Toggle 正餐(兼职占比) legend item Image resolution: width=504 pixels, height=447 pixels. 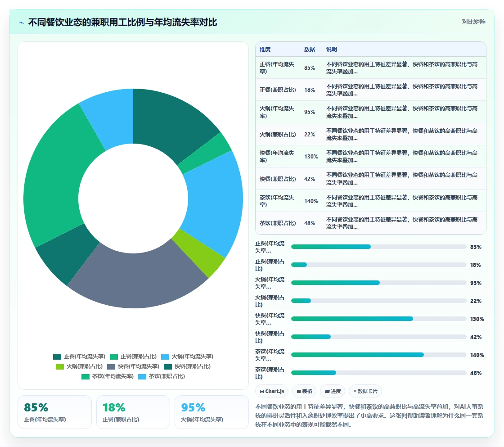tap(133, 357)
